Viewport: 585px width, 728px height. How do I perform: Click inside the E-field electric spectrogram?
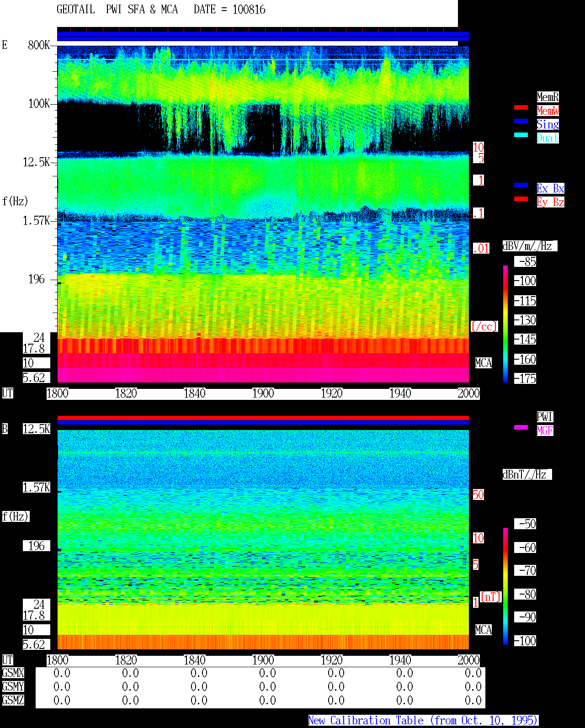[x=263, y=214]
